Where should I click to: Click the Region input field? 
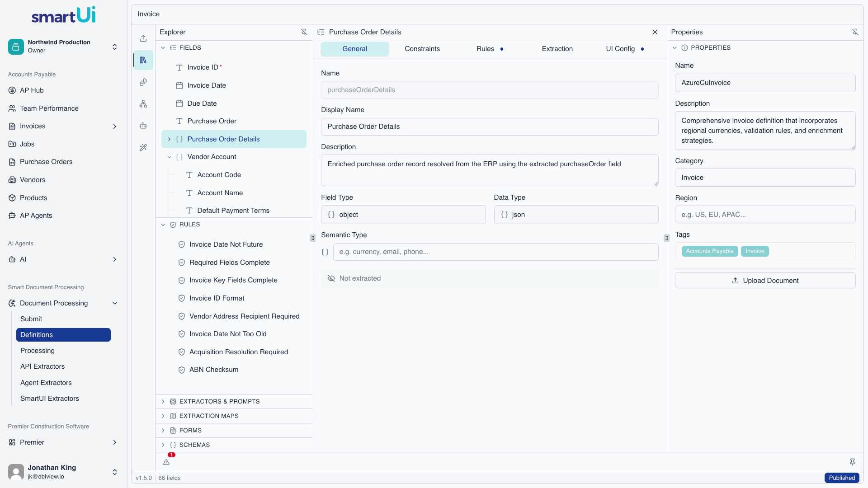[x=765, y=215]
